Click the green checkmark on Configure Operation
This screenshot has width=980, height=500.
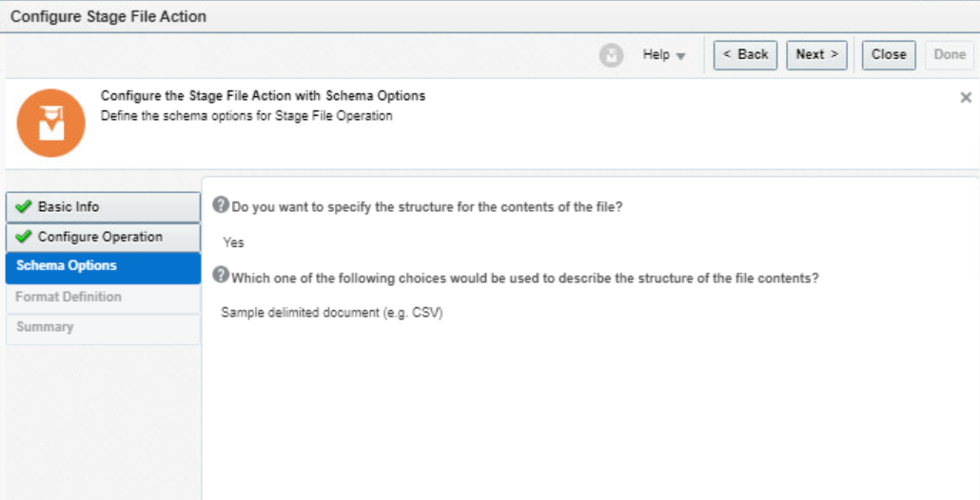pyautogui.click(x=24, y=238)
